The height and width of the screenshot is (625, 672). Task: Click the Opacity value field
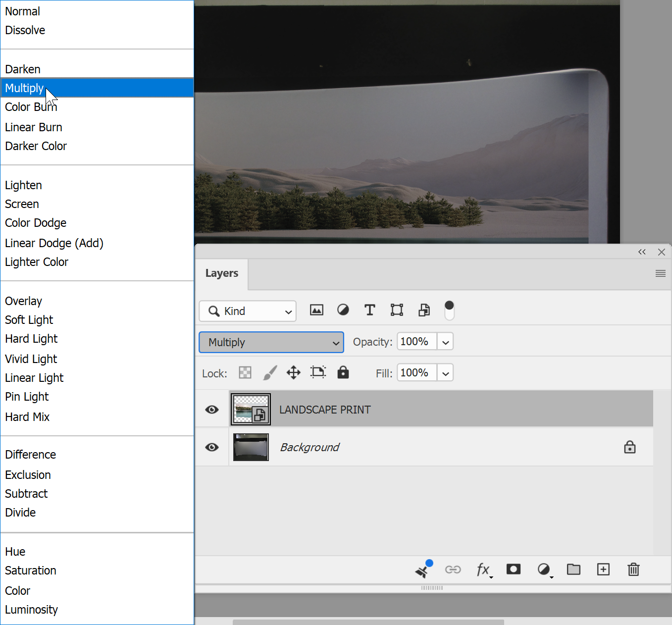coord(417,342)
